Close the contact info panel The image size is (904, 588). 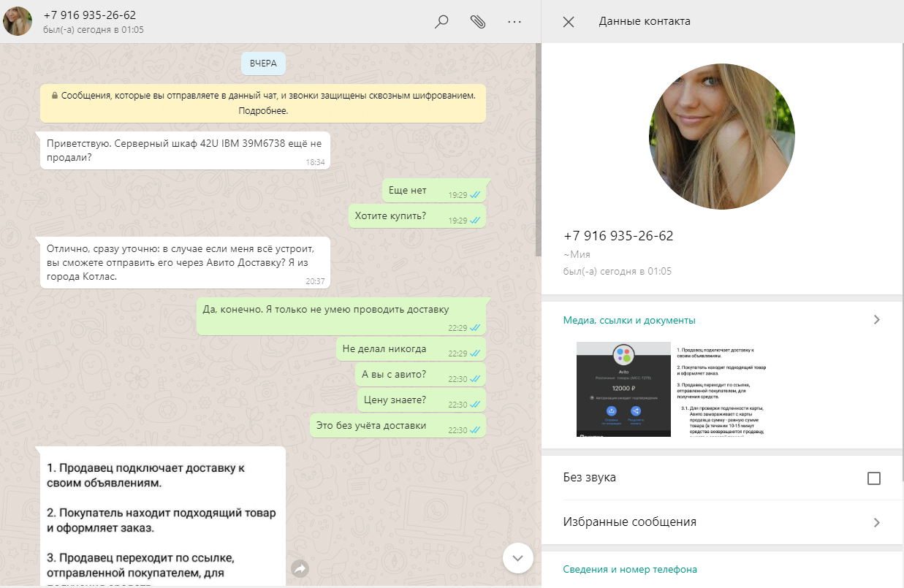(x=569, y=22)
